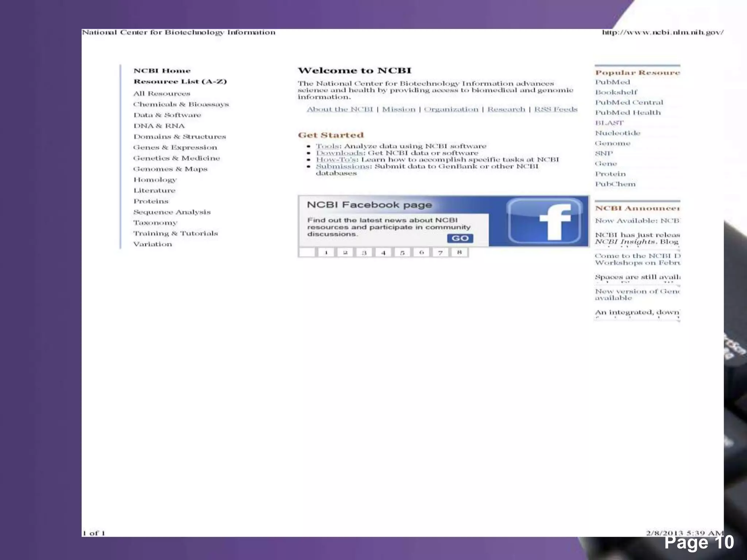Open Data & Software category
Viewport: 747px width, 560px height.
tap(167, 115)
